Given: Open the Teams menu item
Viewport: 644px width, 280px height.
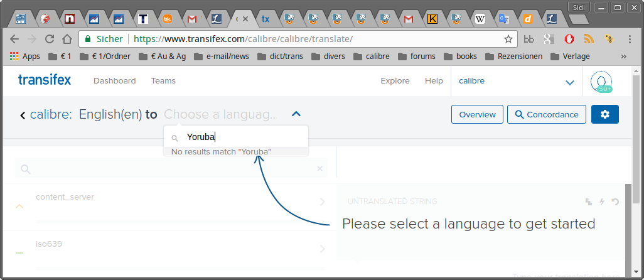Looking at the screenshot, I should click(x=163, y=81).
